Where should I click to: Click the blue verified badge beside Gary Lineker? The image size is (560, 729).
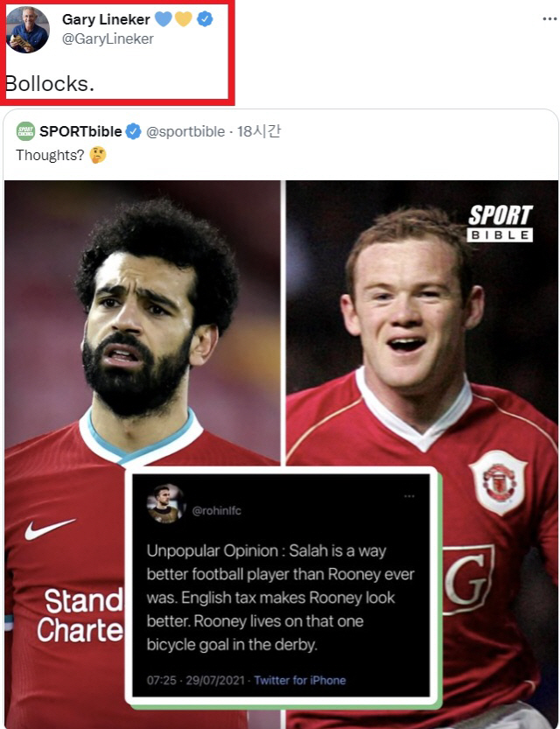coord(205,19)
